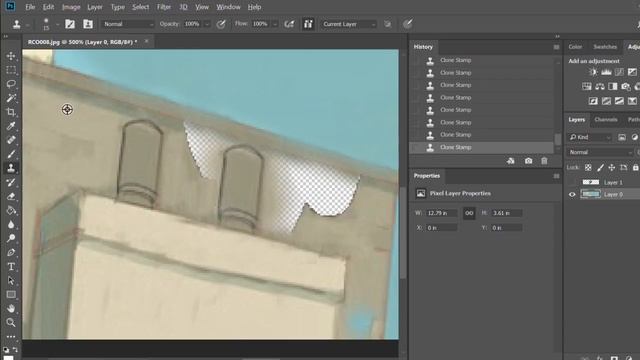Add a Curves adjustment
Screen dimensions: 640x360
(619, 72)
